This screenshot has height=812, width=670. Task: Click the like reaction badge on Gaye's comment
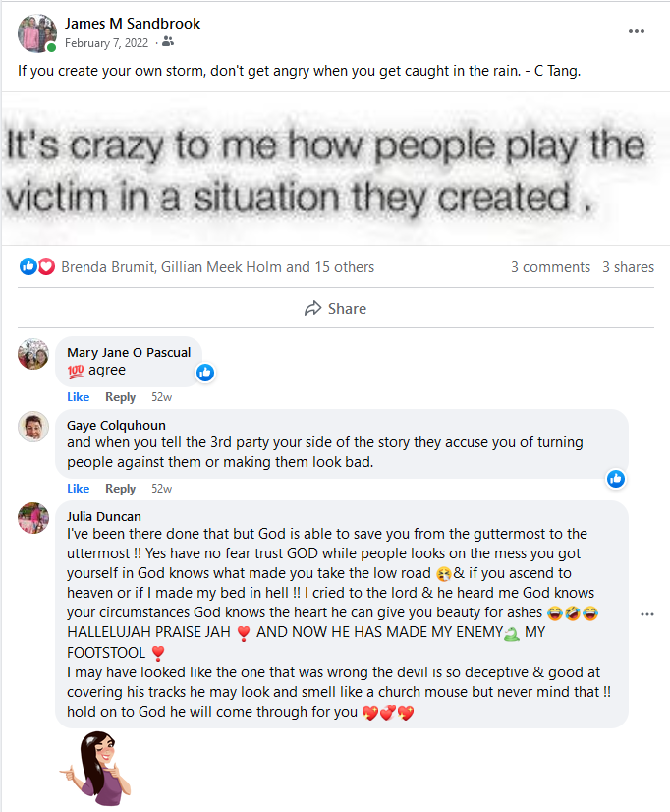click(x=616, y=479)
